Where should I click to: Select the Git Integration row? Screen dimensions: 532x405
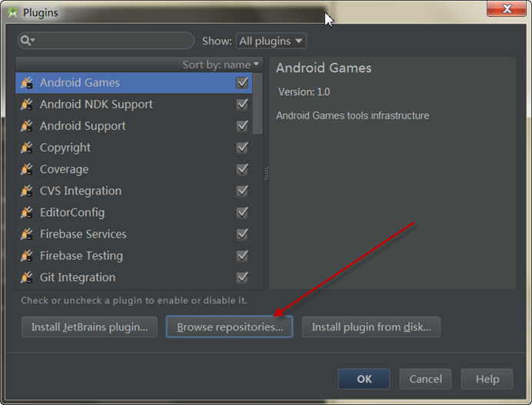point(134,277)
